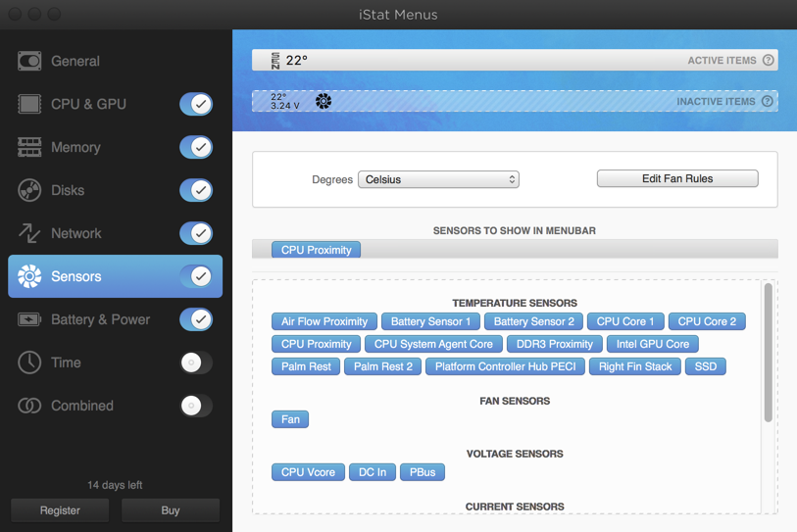Select the Palm Rest sensor tag
The width and height of the screenshot is (797, 532).
(x=306, y=366)
